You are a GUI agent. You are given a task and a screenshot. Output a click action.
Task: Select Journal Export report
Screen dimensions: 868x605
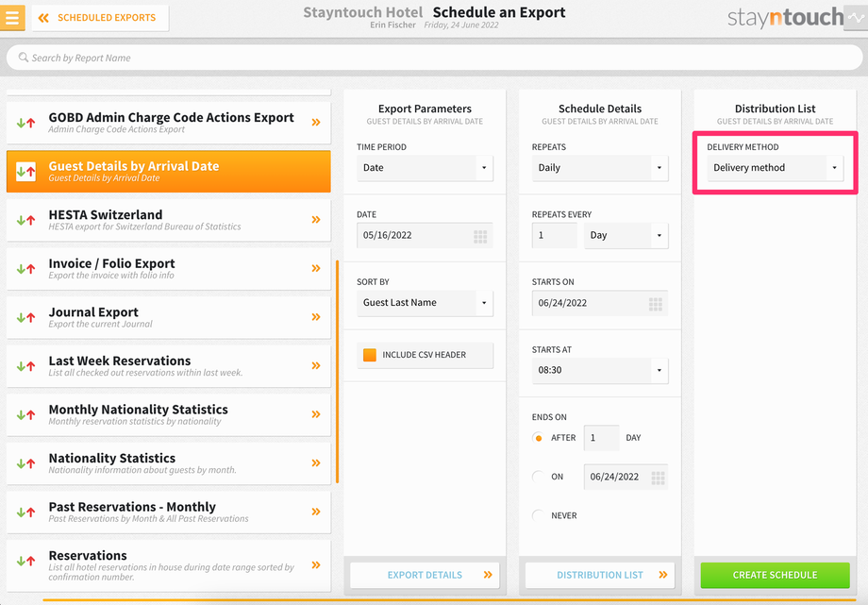click(168, 317)
